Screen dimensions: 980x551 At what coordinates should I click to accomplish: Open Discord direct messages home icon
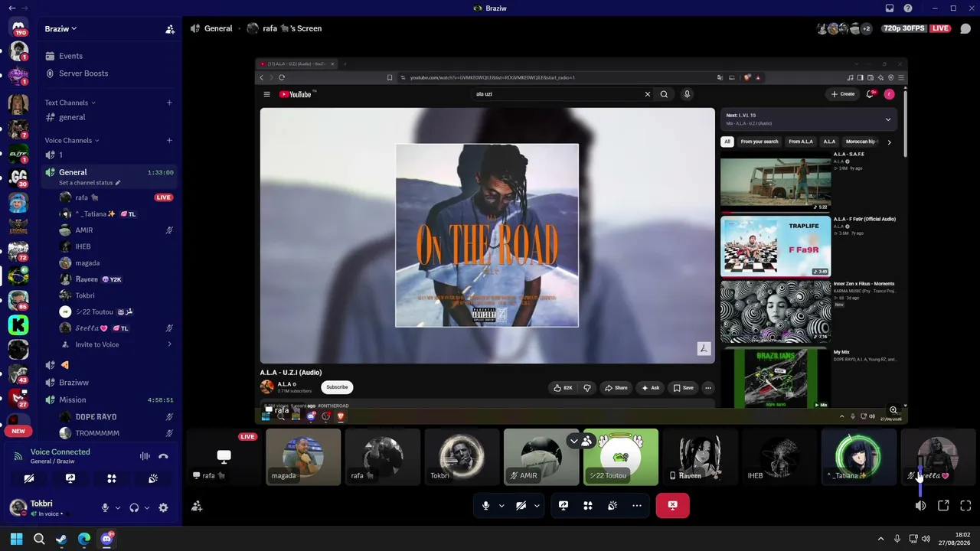coord(19,28)
